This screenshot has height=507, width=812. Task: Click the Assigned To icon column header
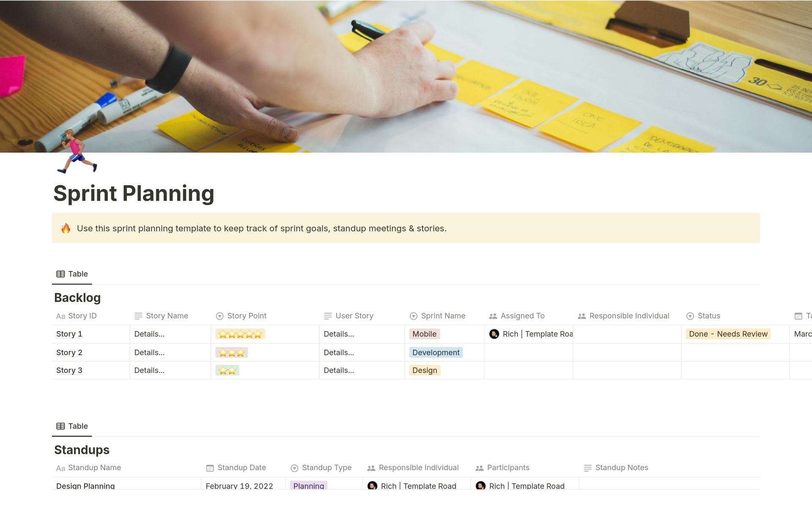pos(492,315)
